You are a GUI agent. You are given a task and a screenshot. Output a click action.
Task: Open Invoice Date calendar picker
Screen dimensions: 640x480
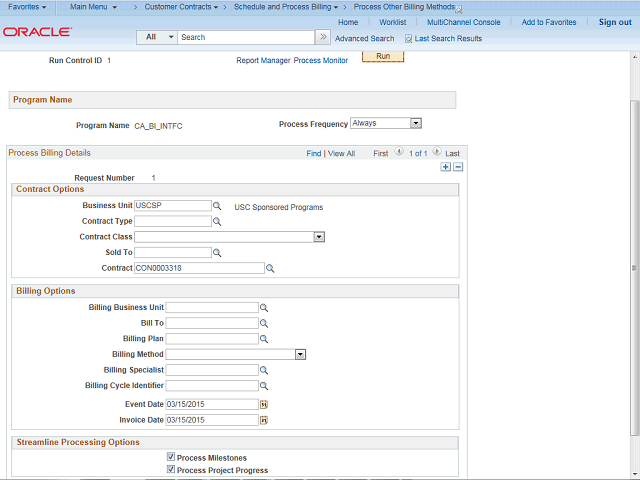click(264, 421)
